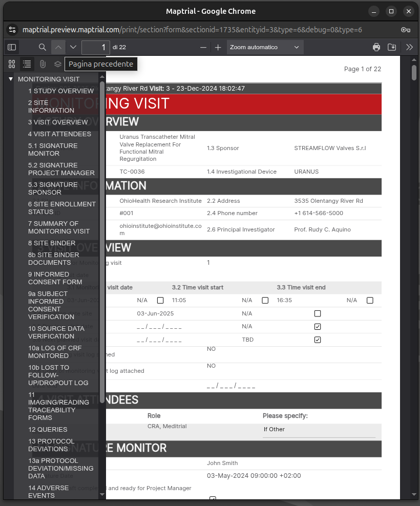Focus the browser address bar URL

[x=192, y=30]
